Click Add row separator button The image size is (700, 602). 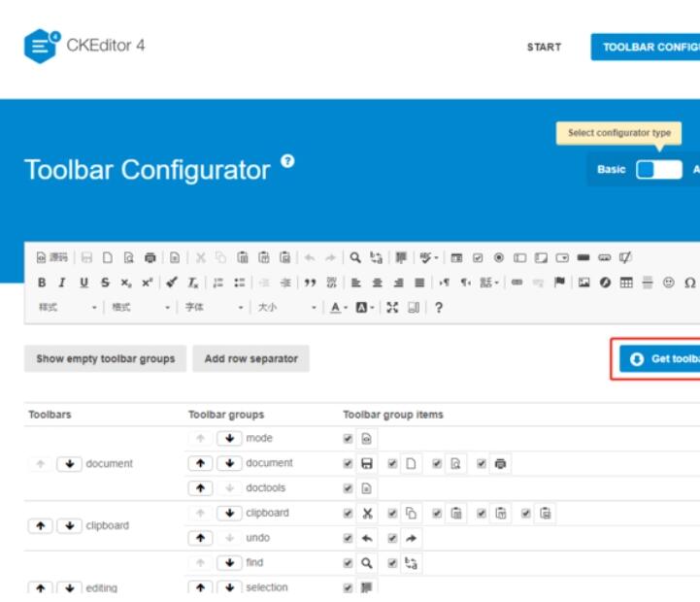point(250,358)
